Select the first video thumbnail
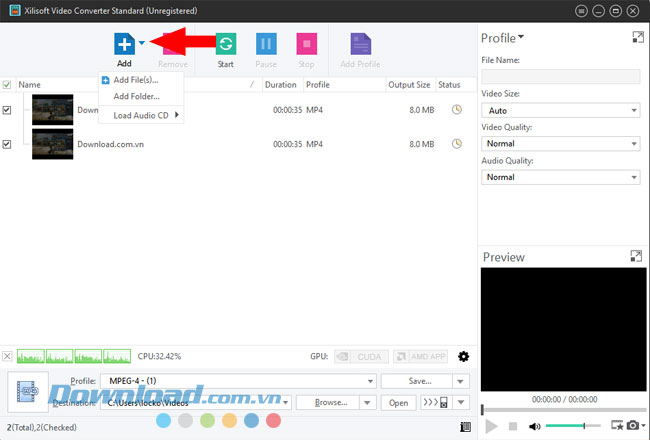 click(x=53, y=109)
